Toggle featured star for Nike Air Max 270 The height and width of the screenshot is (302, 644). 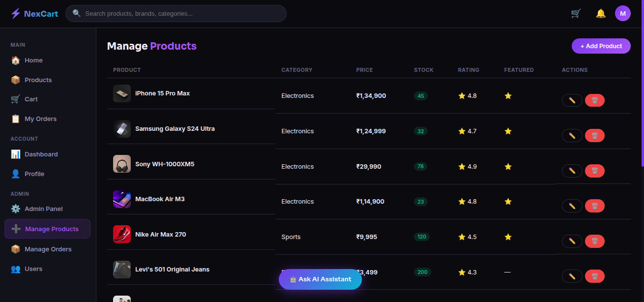pos(508,237)
